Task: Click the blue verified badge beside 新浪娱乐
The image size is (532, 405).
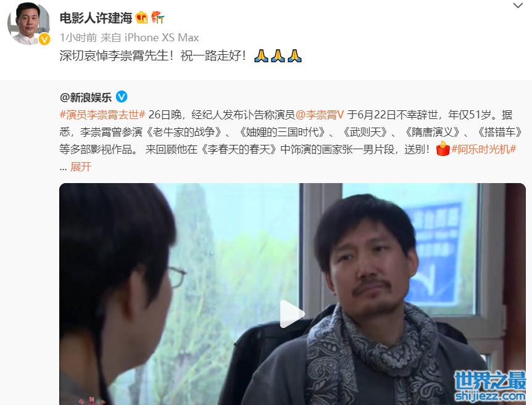Action: tap(122, 97)
